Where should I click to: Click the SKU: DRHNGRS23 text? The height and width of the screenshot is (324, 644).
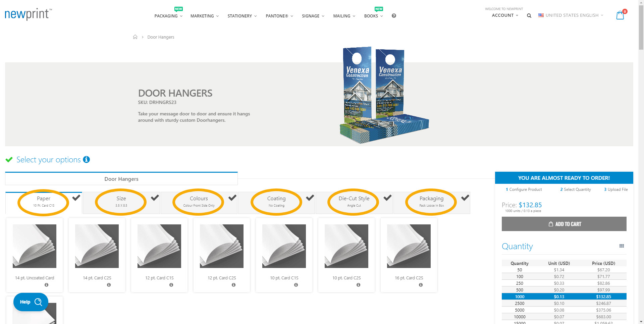click(x=157, y=102)
